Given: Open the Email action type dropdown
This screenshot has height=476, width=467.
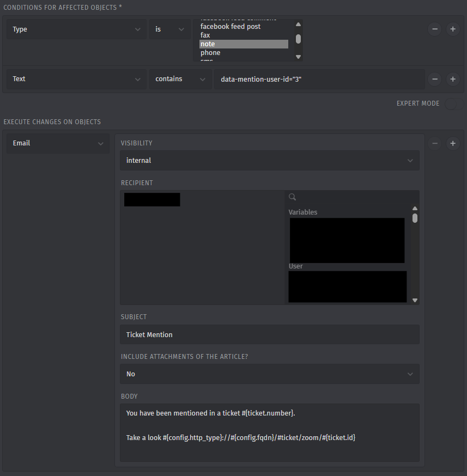Looking at the screenshot, I should point(58,143).
